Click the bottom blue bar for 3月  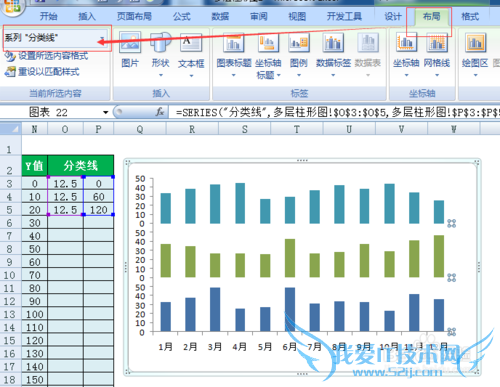tap(215, 309)
